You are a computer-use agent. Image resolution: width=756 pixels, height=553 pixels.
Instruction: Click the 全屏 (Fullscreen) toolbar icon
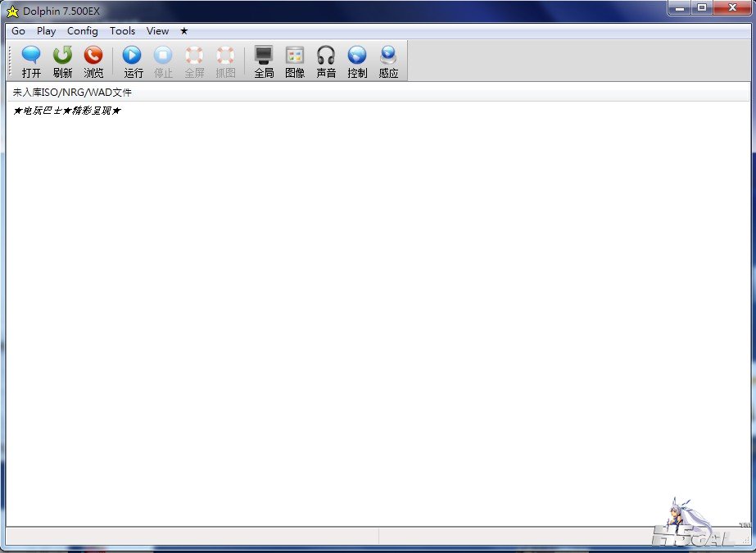(x=194, y=61)
